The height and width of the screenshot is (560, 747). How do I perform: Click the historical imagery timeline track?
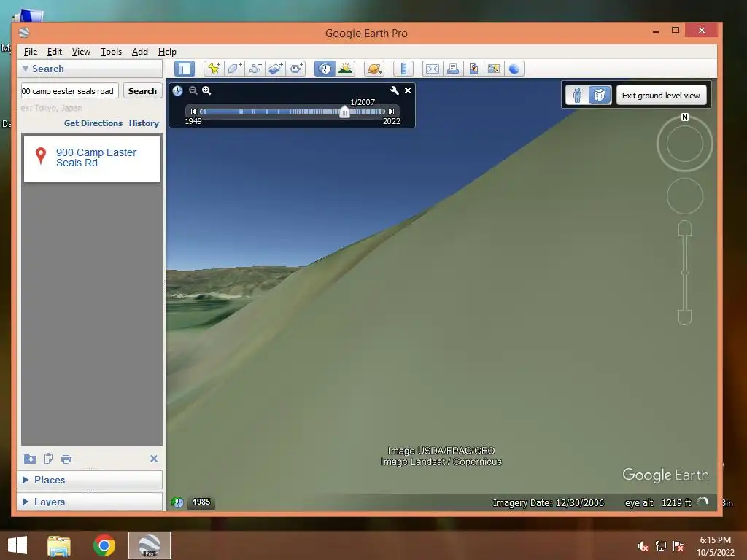click(x=293, y=112)
